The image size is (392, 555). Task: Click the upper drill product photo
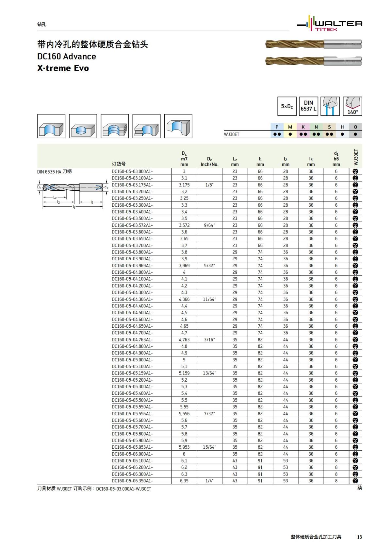tap(314, 44)
